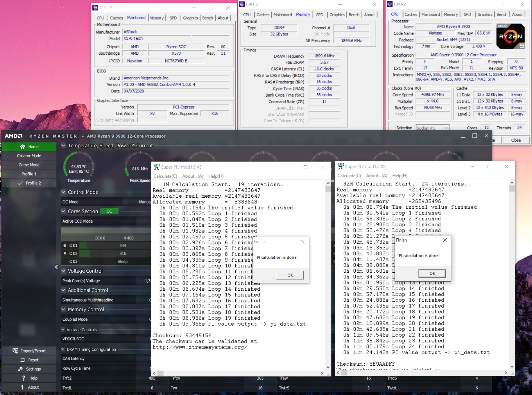Collapse the DRAM Timing Configuration subsection
532x395 pixels.
(62, 349)
